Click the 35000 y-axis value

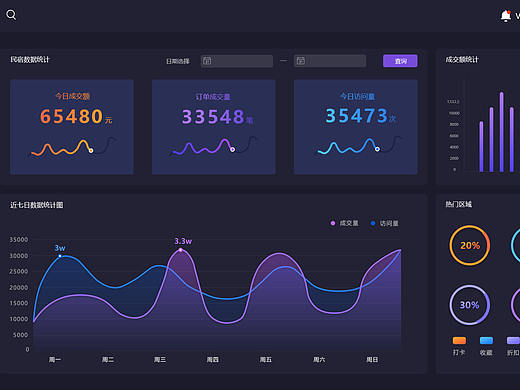pyautogui.click(x=19, y=240)
